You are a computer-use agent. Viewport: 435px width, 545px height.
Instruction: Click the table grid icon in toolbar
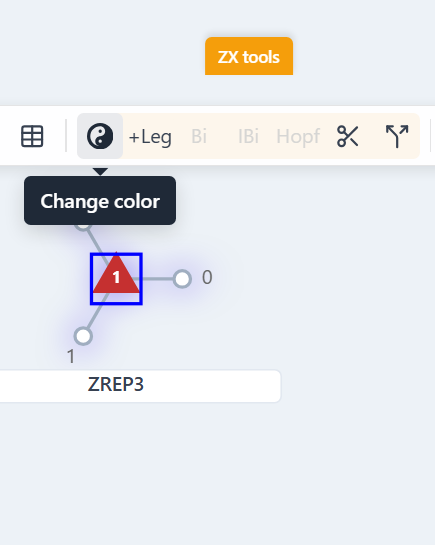(x=32, y=136)
